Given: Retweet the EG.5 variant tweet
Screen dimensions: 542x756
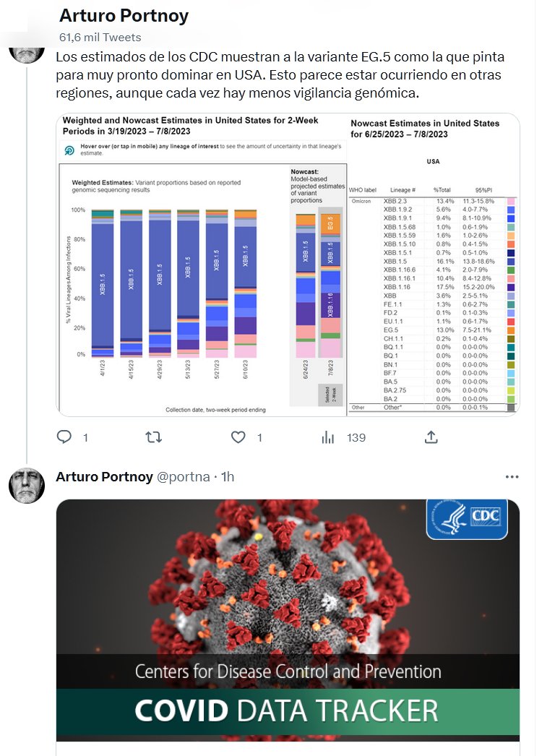Looking at the screenshot, I should (x=154, y=437).
